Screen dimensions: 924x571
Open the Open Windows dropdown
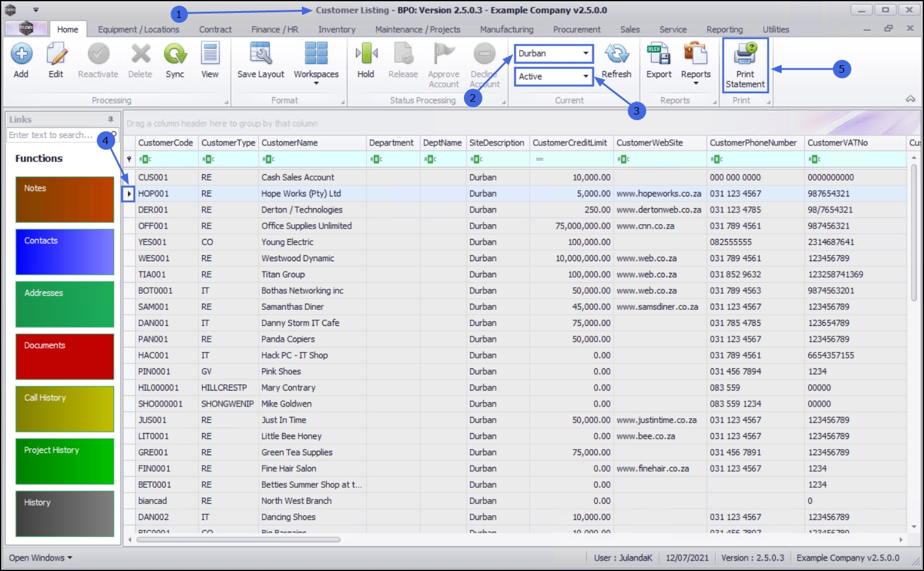(x=41, y=558)
